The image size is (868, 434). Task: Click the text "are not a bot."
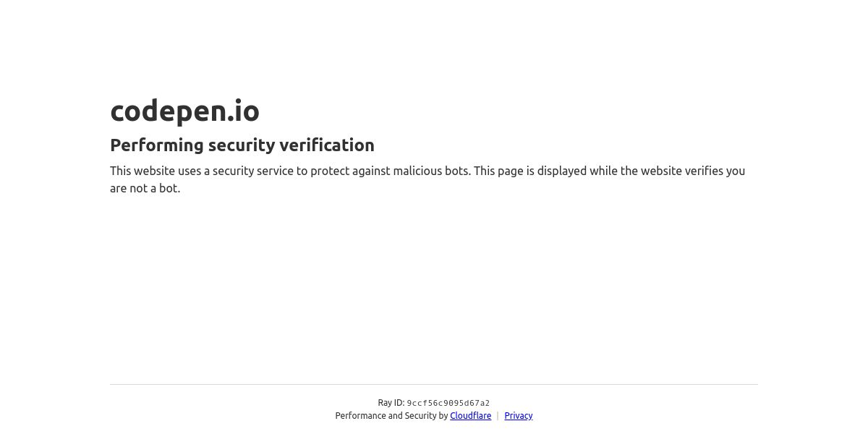[145, 189]
